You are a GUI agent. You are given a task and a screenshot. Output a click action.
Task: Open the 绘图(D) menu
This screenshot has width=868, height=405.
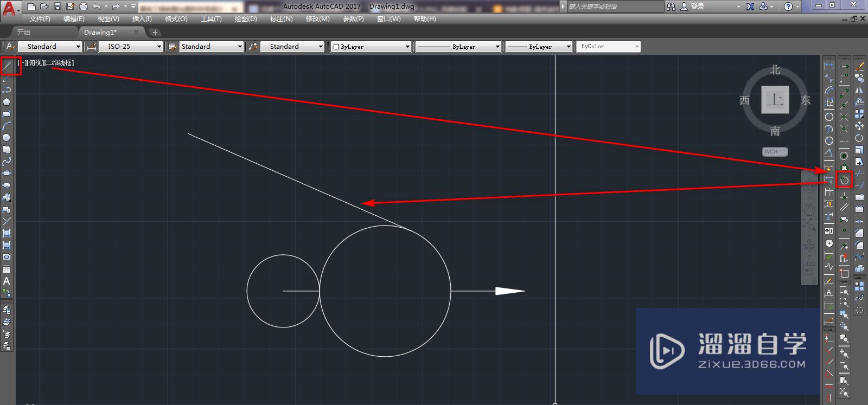click(x=246, y=18)
